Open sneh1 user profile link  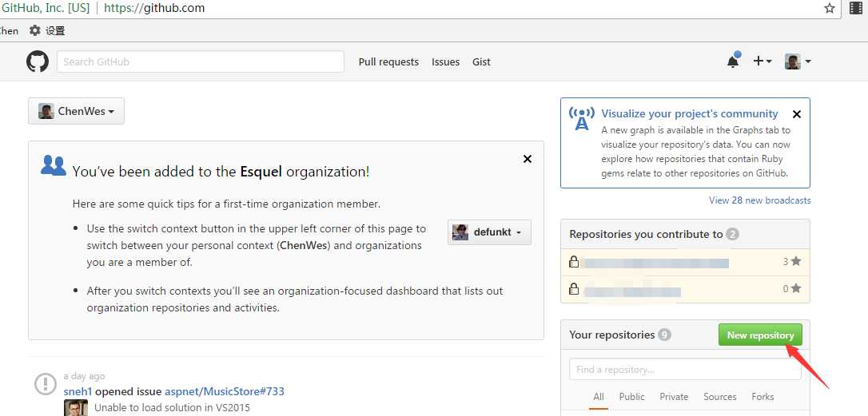tap(78, 392)
